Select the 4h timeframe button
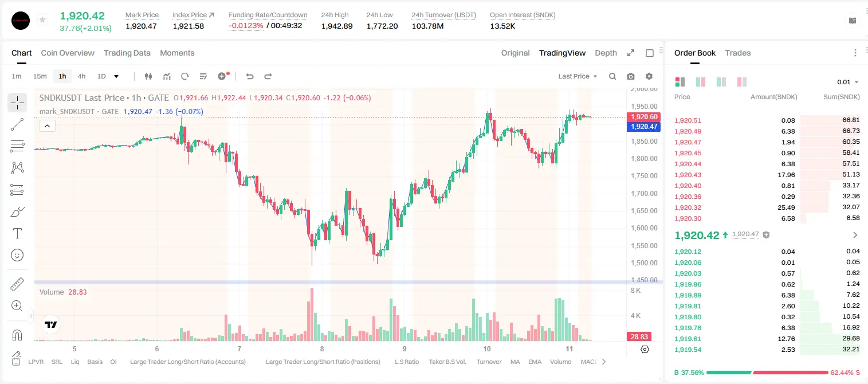The height and width of the screenshot is (384, 868). [x=82, y=76]
